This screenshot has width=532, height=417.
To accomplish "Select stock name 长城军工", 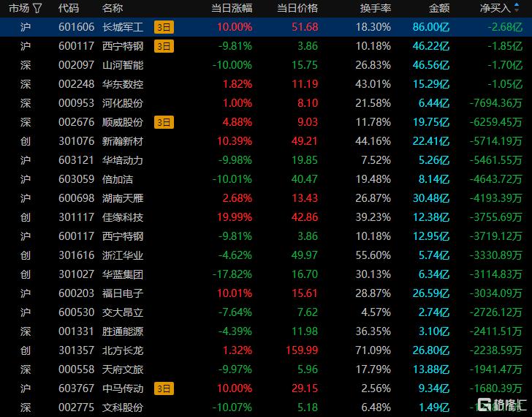I will pos(123,27).
